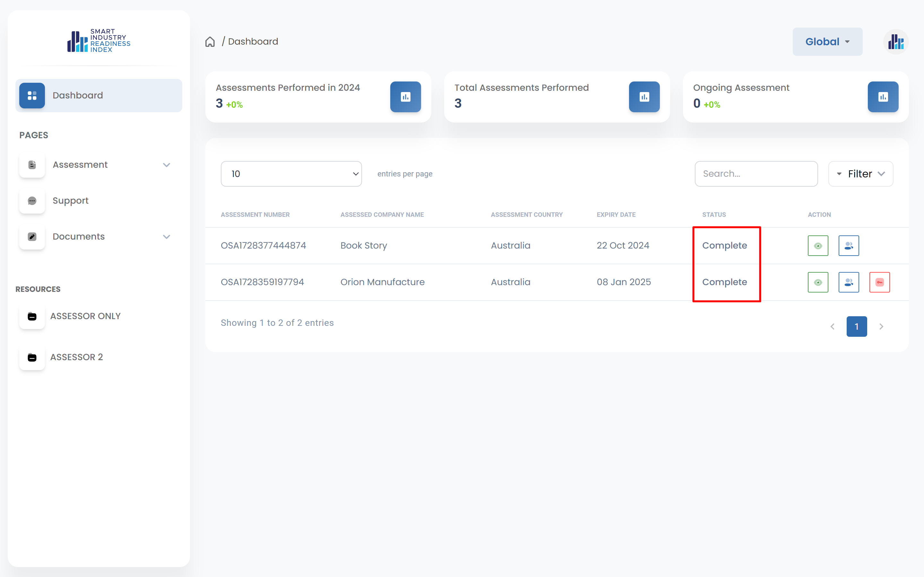
Task: Click chart icon on Ongoing Assessment card
Action: coord(883,97)
